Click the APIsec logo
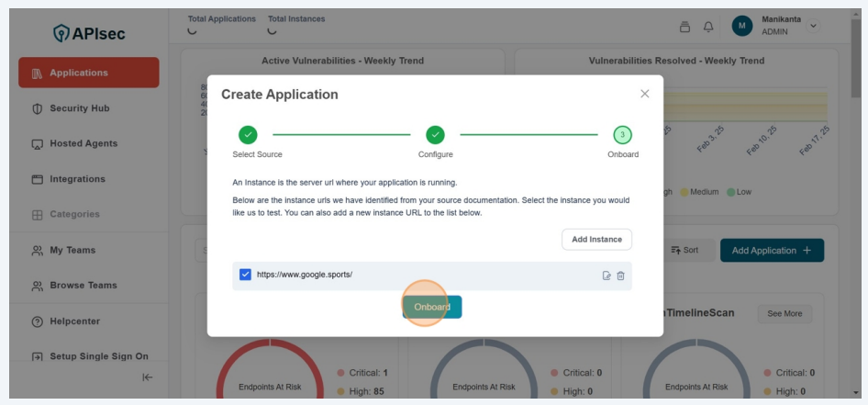 click(x=90, y=34)
